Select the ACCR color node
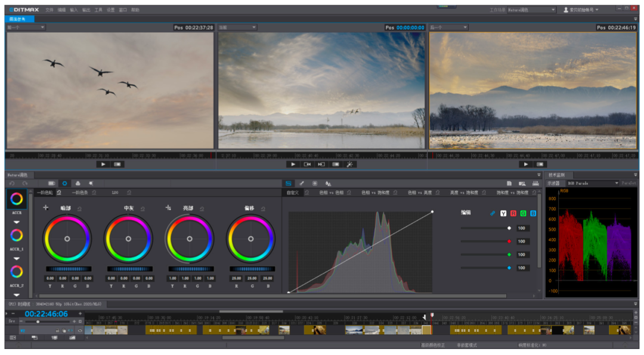The image size is (644, 355). tap(17, 199)
